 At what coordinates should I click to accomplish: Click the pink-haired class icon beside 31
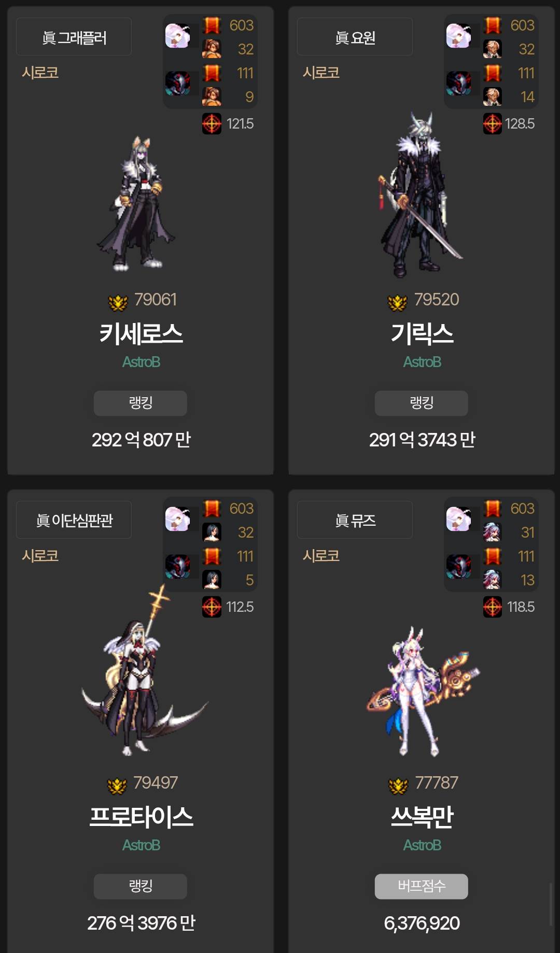[x=493, y=532]
